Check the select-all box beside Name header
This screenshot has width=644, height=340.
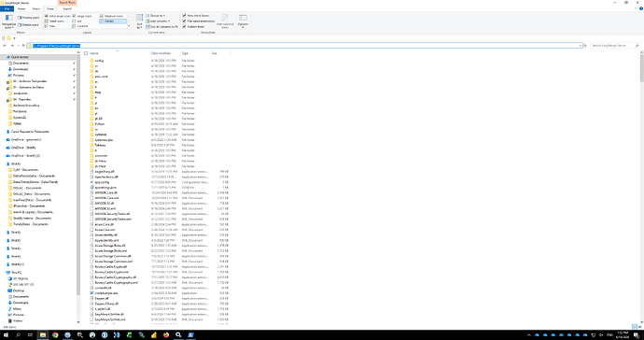[x=86, y=53]
